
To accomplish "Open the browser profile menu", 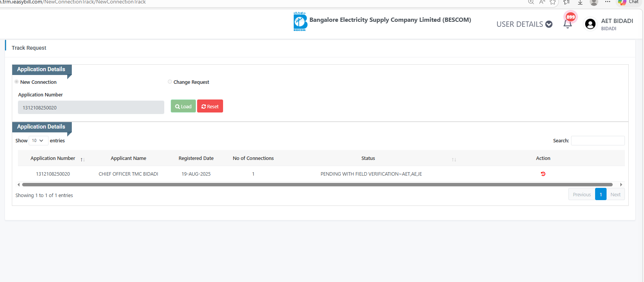I will pos(594,2).
